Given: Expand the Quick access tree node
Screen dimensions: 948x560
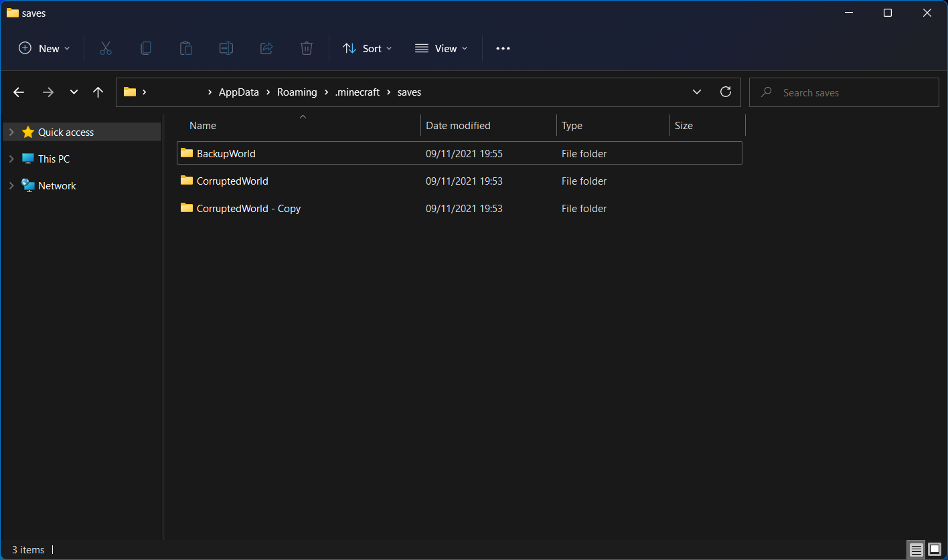Looking at the screenshot, I should (11, 132).
